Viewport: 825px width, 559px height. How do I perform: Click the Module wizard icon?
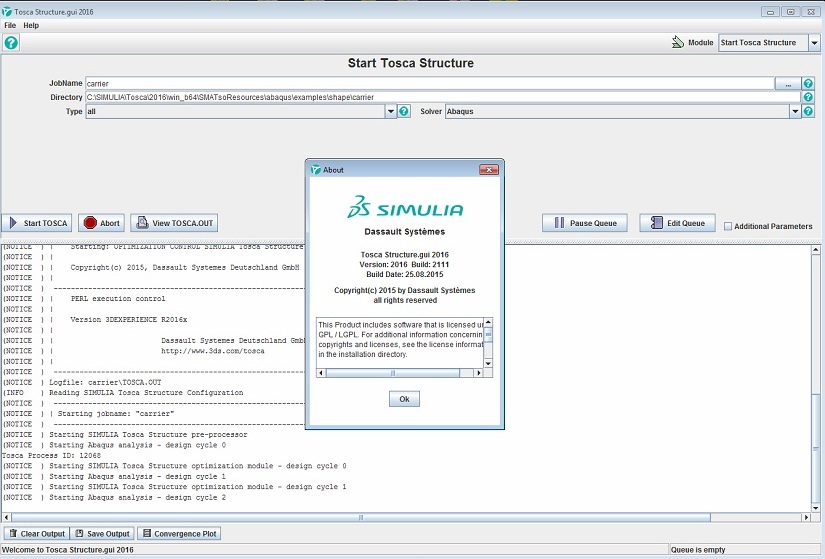(x=678, y=42)
